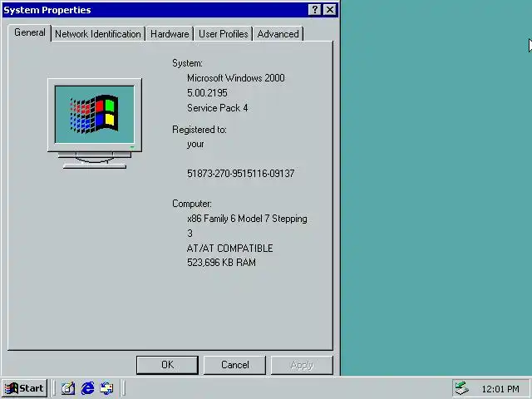This screenshot has height=399, width=532.
Task: Click the context help question mark button
Action: [x=314, y=10]
